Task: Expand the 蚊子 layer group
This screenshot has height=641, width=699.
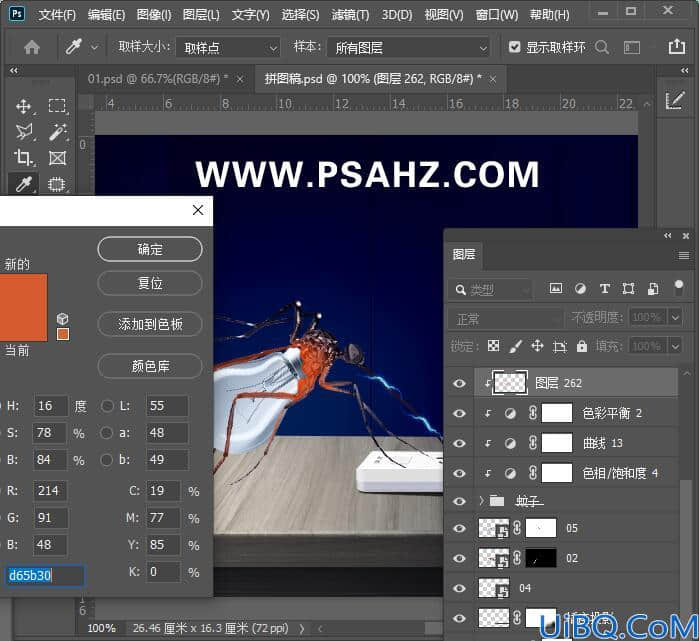Action: pos(481,501)
